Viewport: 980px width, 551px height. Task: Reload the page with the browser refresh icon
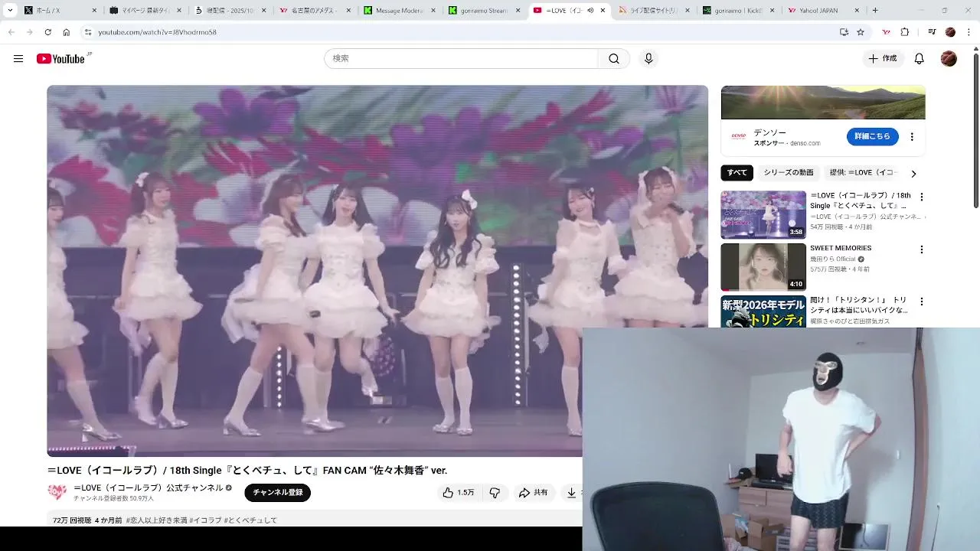tap(47, 32)
